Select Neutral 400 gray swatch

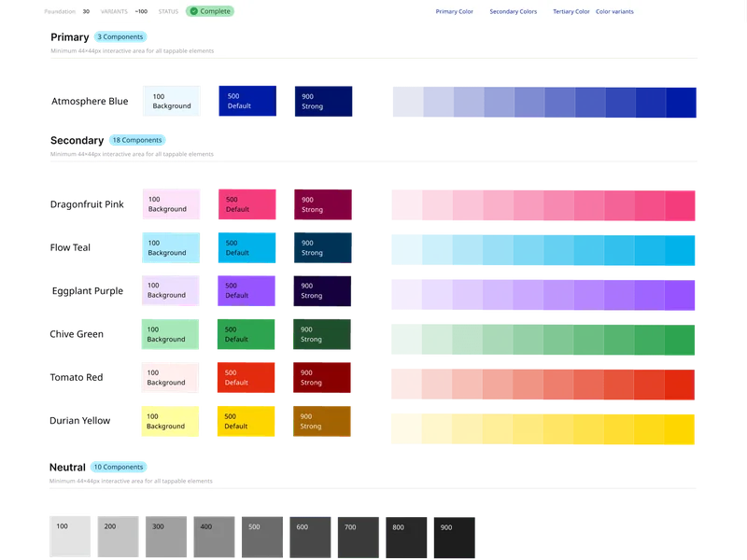(215, 538)
